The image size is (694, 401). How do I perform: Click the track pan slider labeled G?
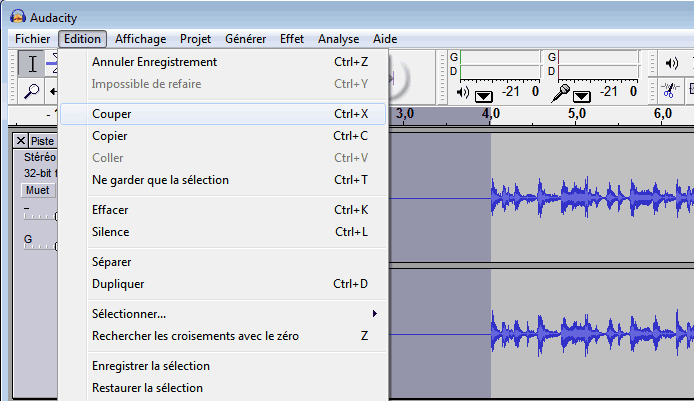(40, 245)
